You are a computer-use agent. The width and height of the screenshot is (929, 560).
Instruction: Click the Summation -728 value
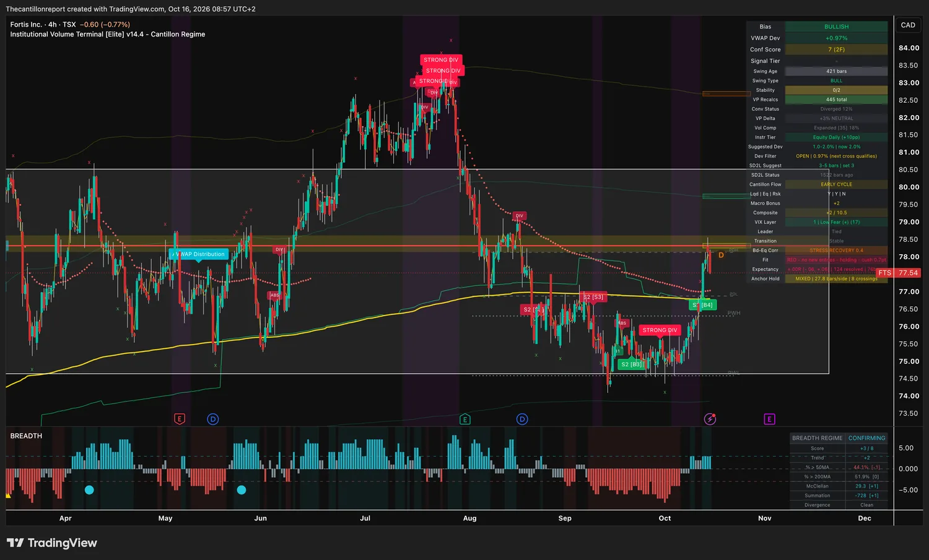click(866, 496)
